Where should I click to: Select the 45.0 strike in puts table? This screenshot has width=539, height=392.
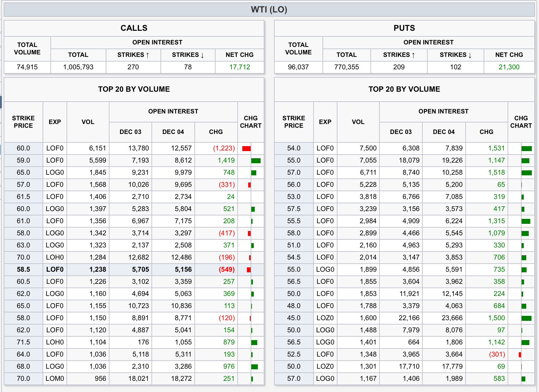coord(294,318)
